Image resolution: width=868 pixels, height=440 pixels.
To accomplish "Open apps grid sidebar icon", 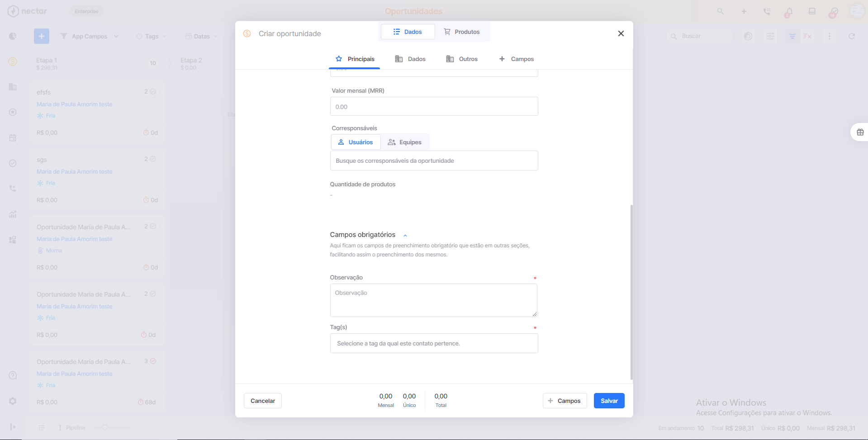I will click(13, 240).
